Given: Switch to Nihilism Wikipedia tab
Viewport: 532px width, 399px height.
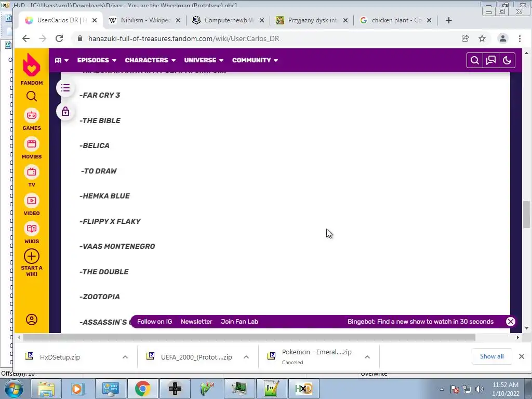Looking at the screenshot, I should pyautogui.click(x=144, y=20).
